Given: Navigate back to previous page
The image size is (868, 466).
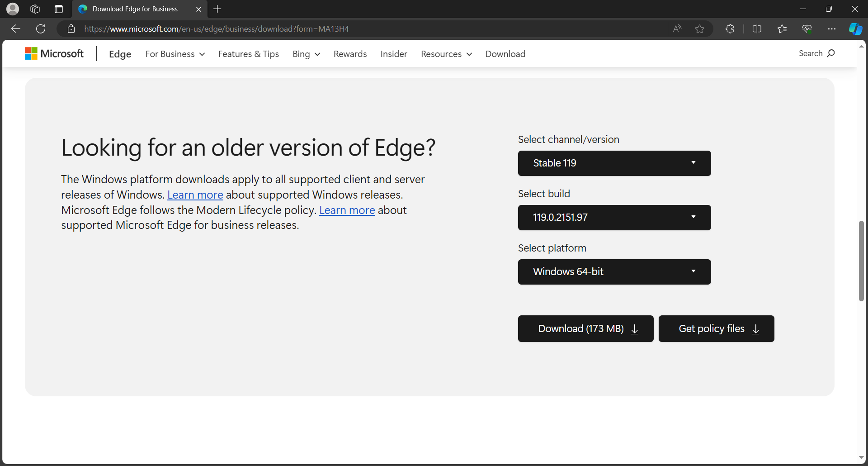Looking at the screenshot, I should 15,29.
